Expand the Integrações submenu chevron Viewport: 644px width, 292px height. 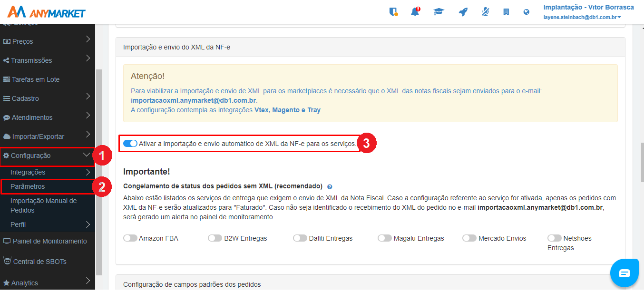click(x=88, y=172)
